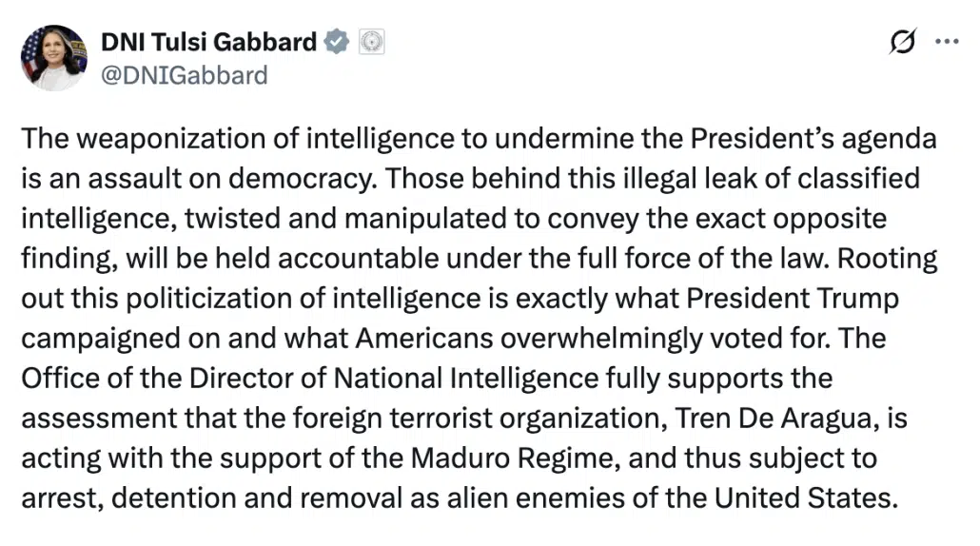Image resolution: width=980 pixels, height=546 pixels.
Task: Click the blue verified checkmark badge
Action: pos(337,42)
